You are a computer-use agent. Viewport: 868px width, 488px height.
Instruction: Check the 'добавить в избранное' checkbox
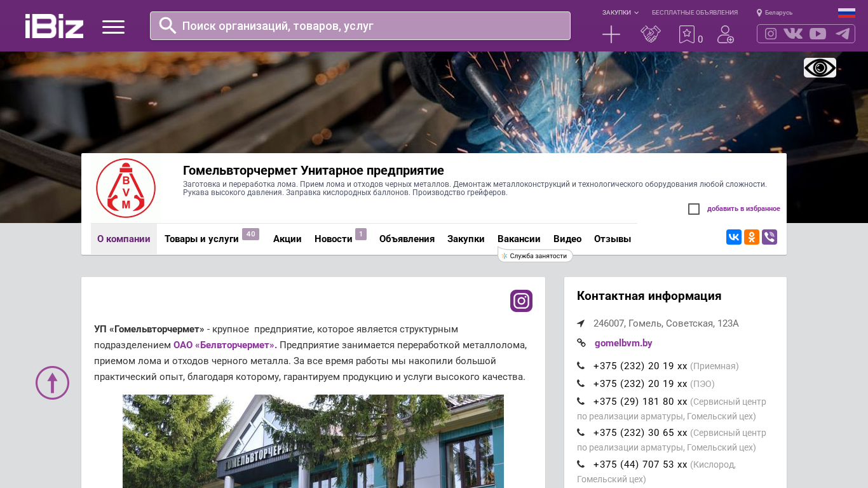[694, 209]
